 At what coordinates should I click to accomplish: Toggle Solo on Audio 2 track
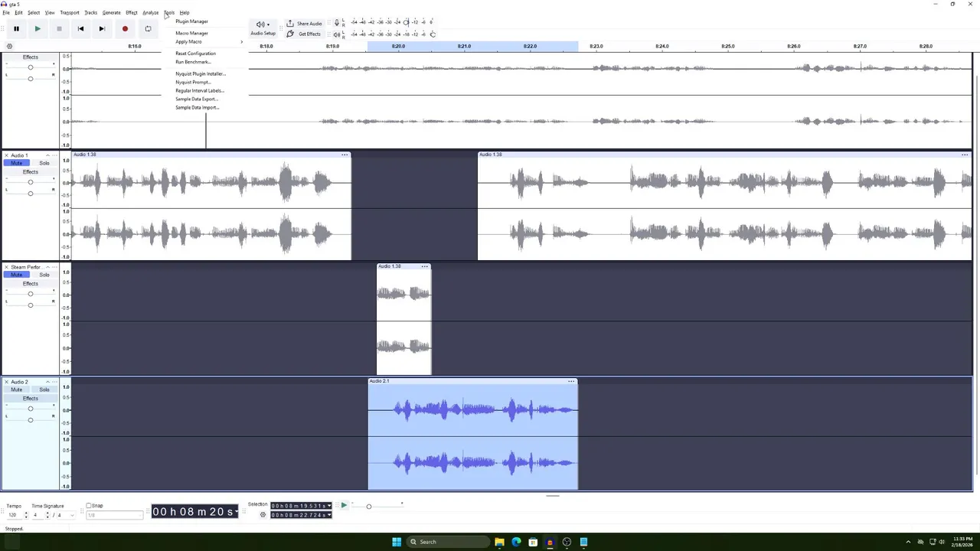pos(44,390)
